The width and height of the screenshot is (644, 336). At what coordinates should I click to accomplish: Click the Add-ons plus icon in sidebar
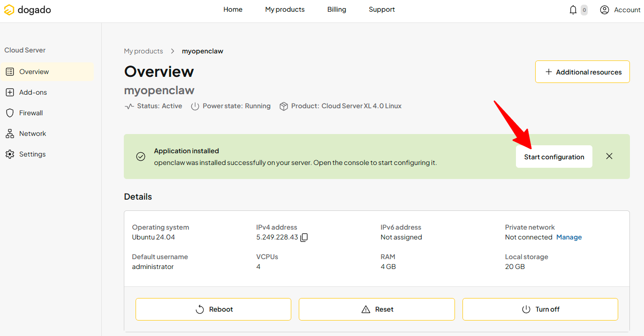[x=10, y=92]
